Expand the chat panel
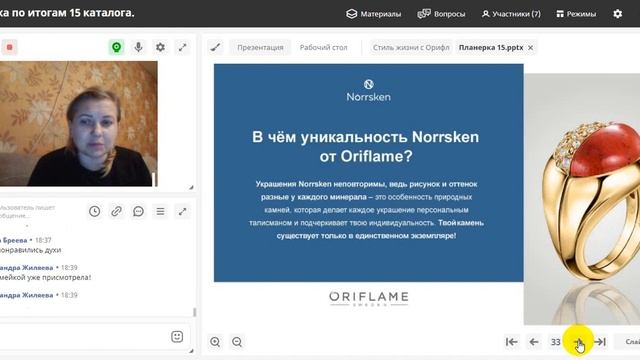 [x=182, y=211]
